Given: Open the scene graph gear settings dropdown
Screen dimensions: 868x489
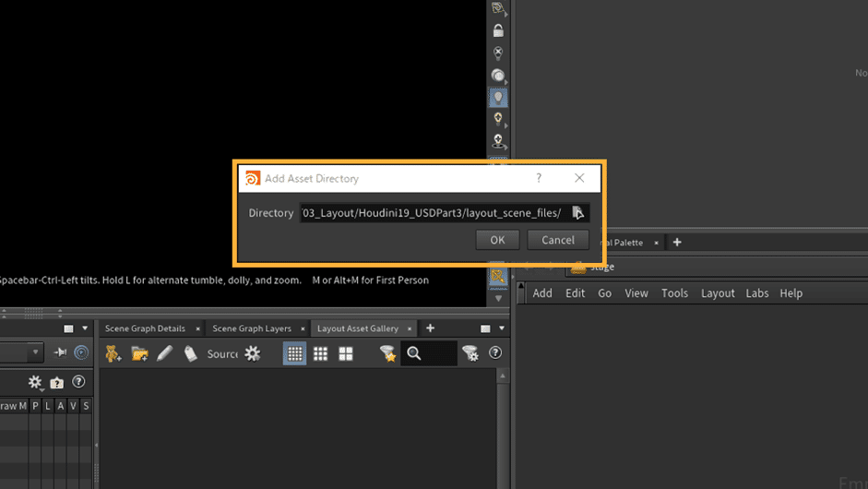Looking at the screenshot, I should pyautogui.click(x=35, y=382).
